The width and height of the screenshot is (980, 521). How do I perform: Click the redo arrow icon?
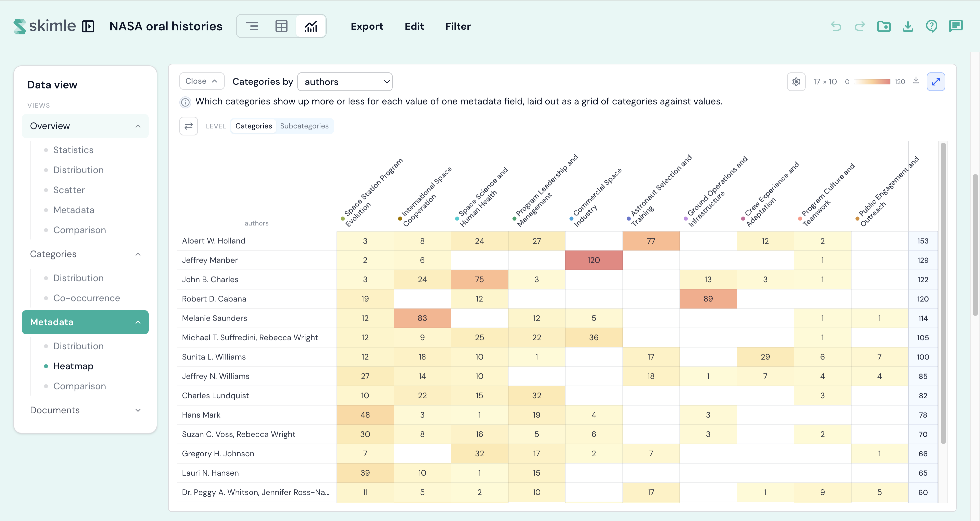coord(860,26)
